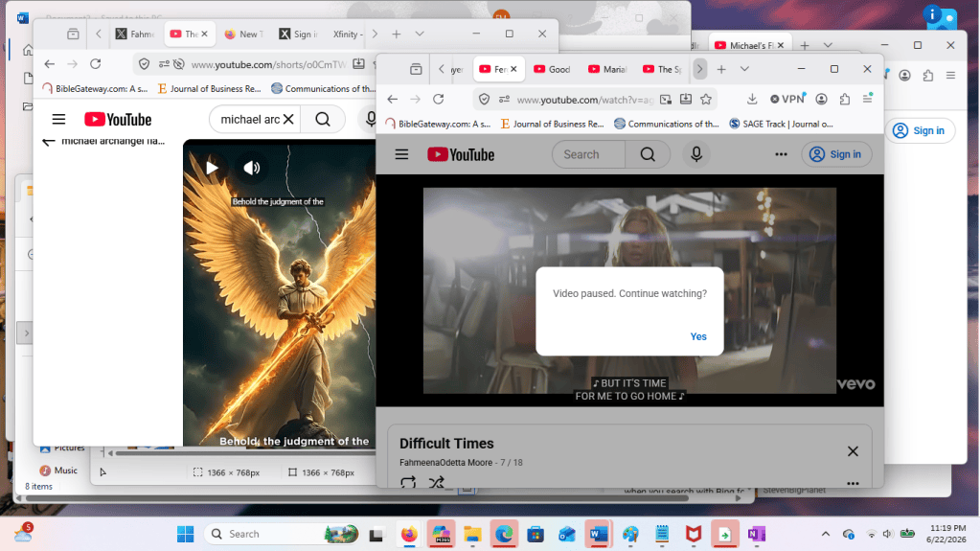The image size is (980, 551).
Task: Switch to New Tab in left browser
Action: [x=243, y=34]
